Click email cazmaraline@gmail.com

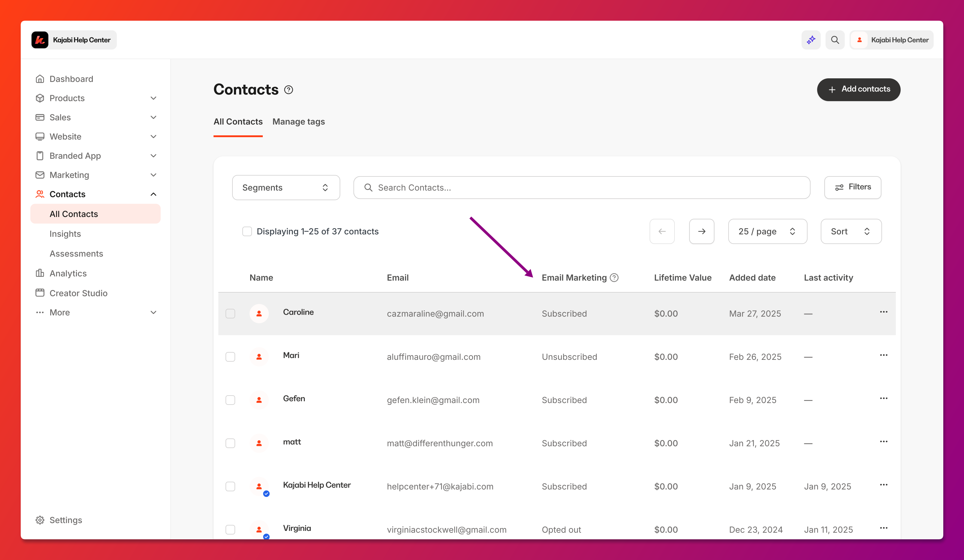click(435, 313)
